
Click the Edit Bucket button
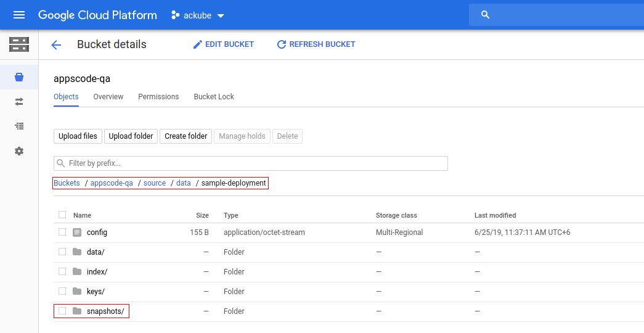(x=223, y=44)
